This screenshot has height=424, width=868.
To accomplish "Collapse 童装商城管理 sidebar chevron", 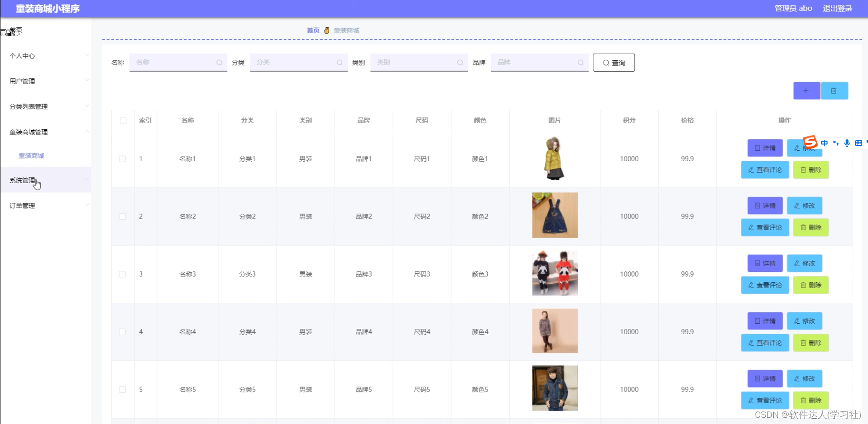I will [x=87, y=132].
